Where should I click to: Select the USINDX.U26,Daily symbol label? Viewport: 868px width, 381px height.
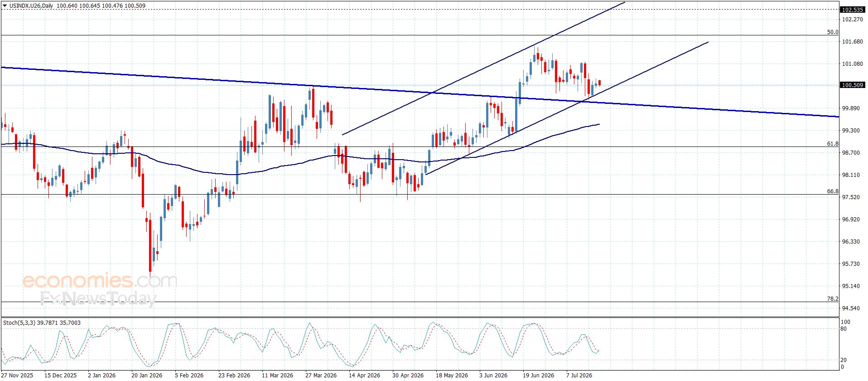point(31,6)
